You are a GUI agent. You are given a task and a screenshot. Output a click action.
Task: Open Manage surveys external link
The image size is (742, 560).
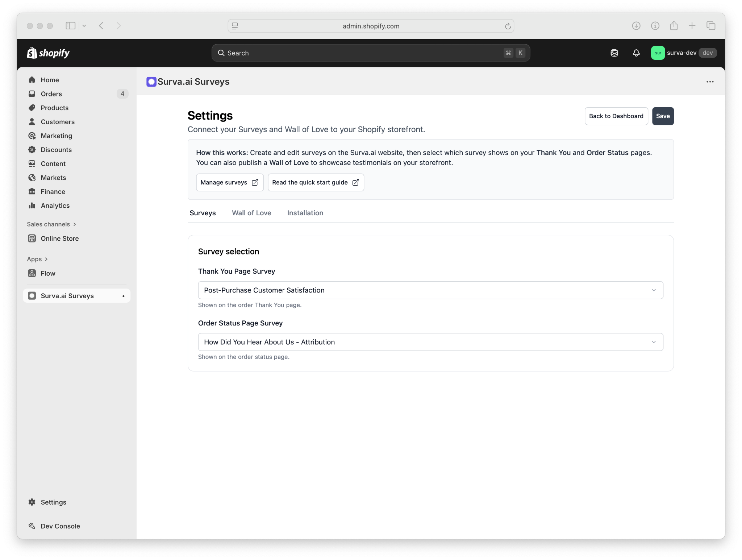(x=229, y=182)
